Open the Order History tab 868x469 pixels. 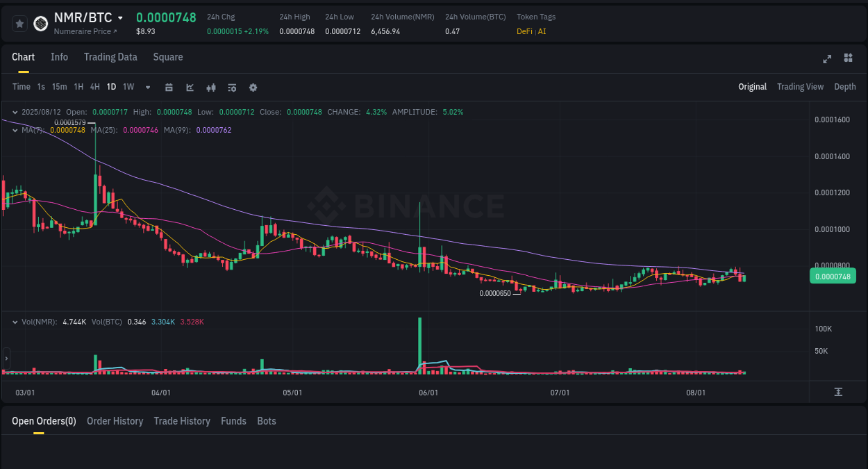115,421
